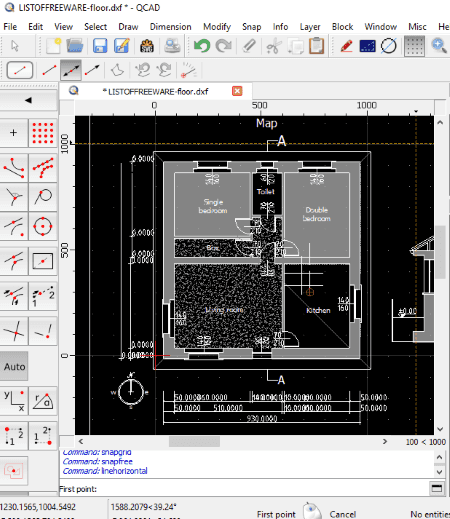The width and height of the screenshot is (450, 519).
Task: Toggle the grid display button
Action: coord(414,46)
